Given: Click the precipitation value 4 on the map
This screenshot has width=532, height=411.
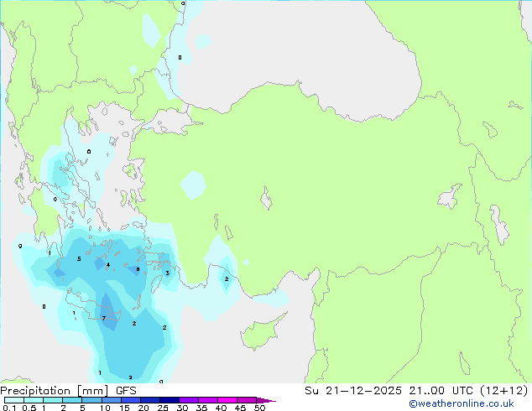Looking at the screenshot, I should coord(108,265).
